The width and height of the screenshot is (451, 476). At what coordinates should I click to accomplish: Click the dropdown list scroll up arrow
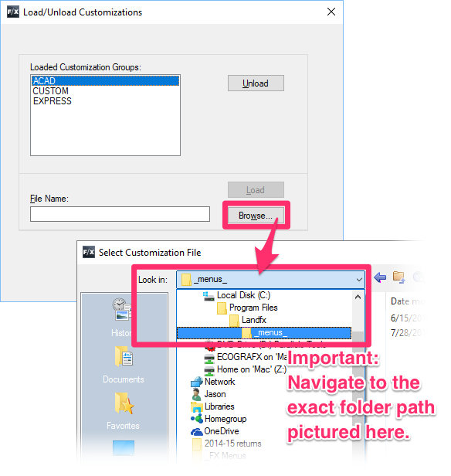(358, 297)
